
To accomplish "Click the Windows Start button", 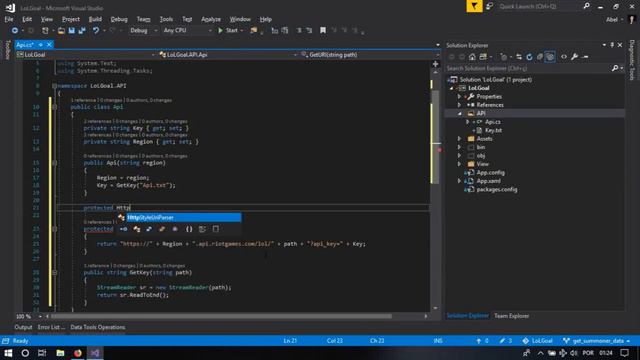I will [x=8, y=353].
